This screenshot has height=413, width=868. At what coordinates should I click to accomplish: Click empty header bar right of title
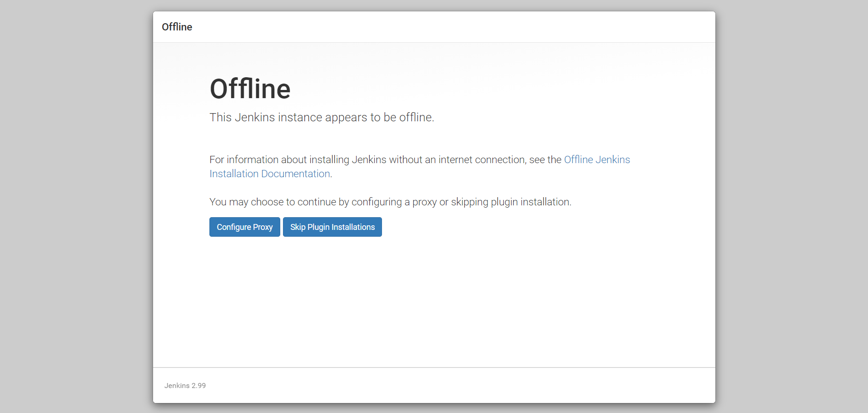pyautogui.click(x=454, y=27)
